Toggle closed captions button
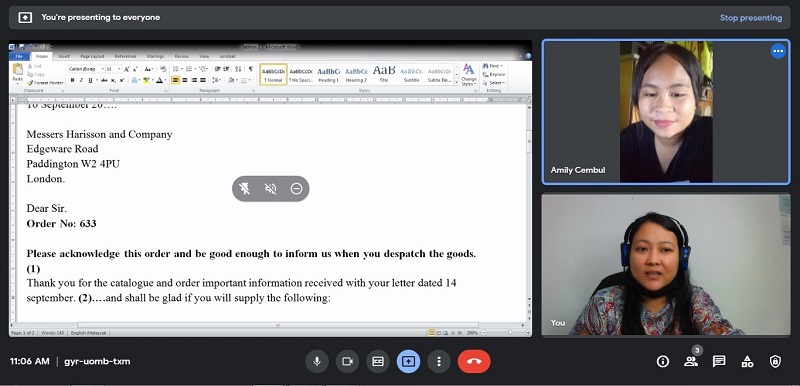The image size is (800, 386). tap(378, 362)
